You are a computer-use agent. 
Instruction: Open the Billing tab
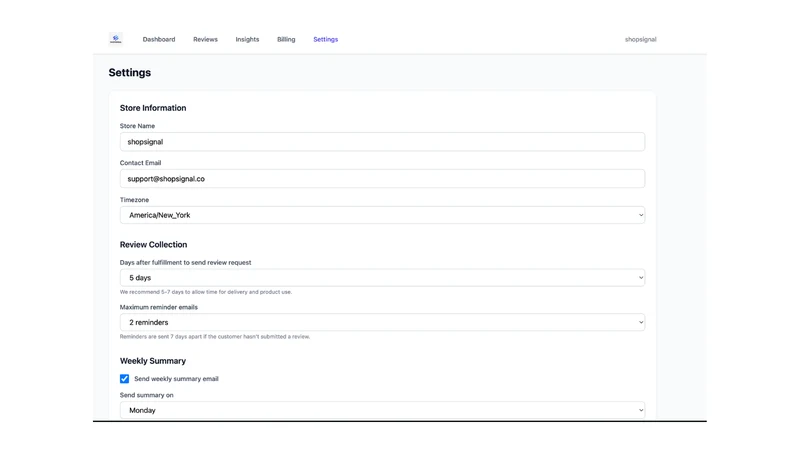(286, 39)
